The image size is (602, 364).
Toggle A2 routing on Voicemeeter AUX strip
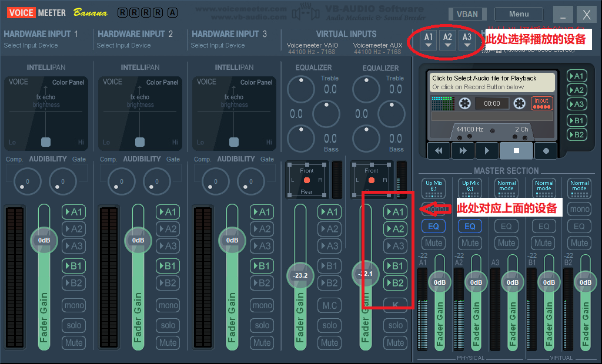[396, 229]
